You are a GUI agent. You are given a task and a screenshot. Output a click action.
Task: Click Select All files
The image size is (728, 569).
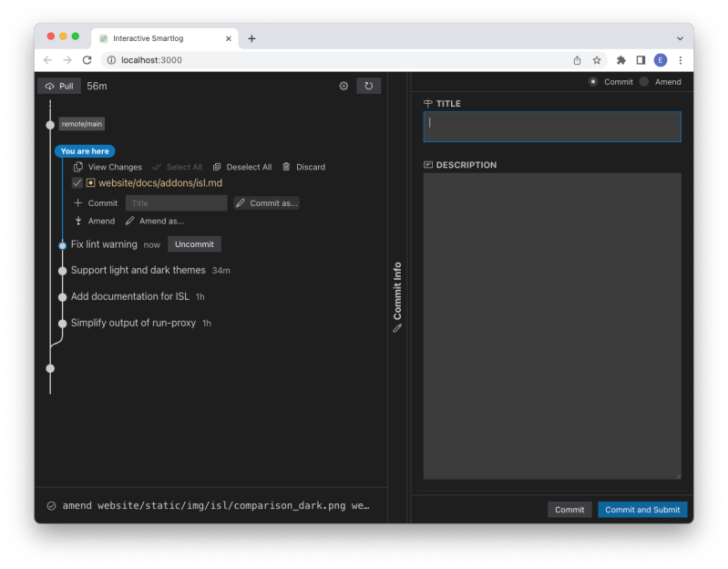point(177,167)
